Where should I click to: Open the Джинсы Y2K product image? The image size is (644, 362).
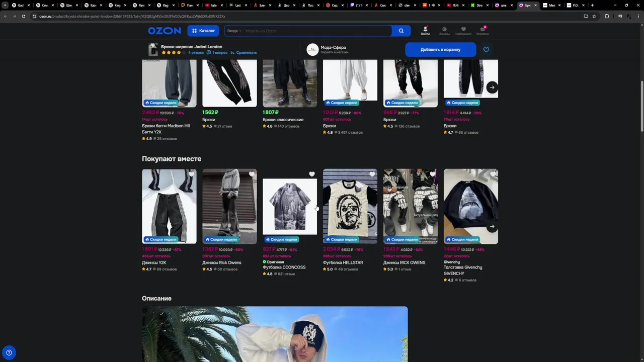[169, 206]
